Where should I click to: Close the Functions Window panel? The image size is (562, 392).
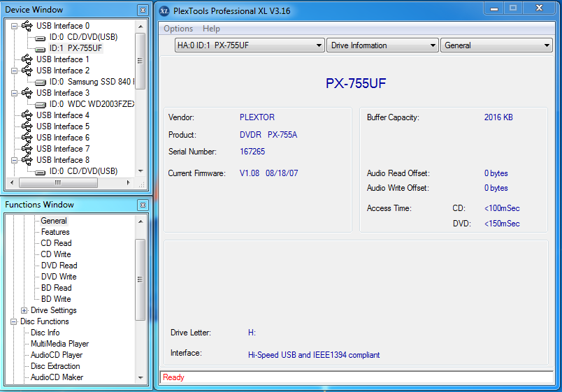point(143,205)
